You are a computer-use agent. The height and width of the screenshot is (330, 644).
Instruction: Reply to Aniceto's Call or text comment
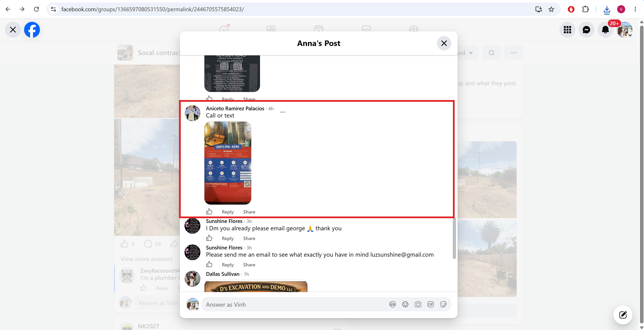tap(228, 212)
